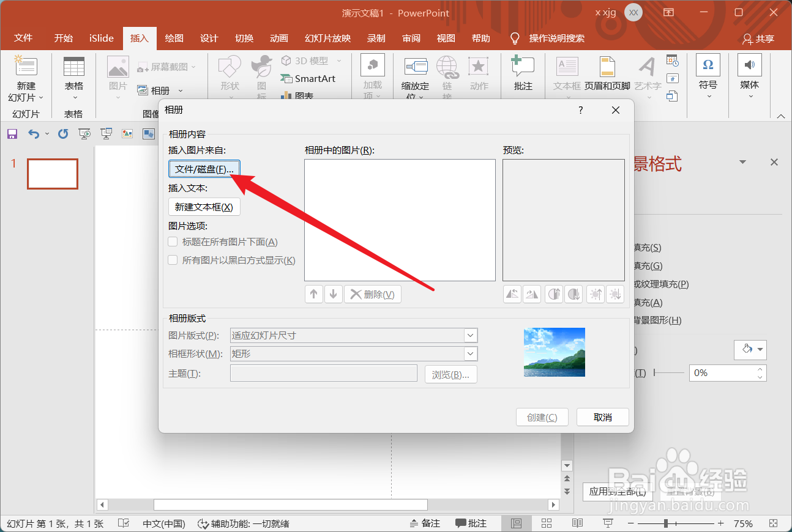
Task: Open the 文件 menu tab
Action: pyautogui.click(x=23, y=38)
